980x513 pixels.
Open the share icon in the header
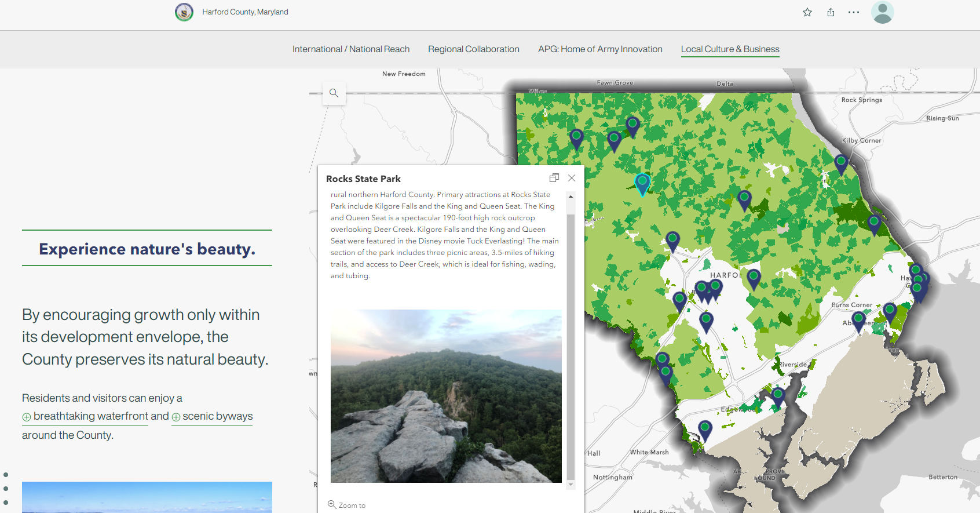831,12
